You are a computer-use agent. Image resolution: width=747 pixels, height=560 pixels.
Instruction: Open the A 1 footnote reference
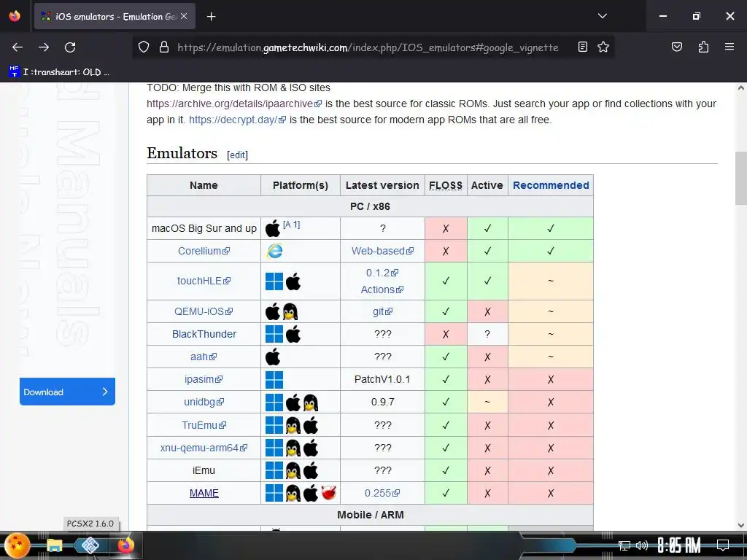(x=291, y=225)
